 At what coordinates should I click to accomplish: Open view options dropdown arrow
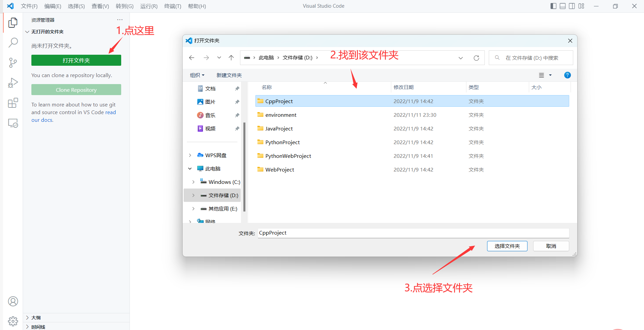coord(551,75)
